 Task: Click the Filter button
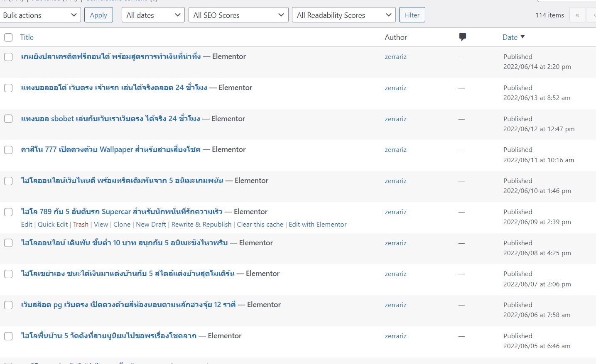point(412,15)
